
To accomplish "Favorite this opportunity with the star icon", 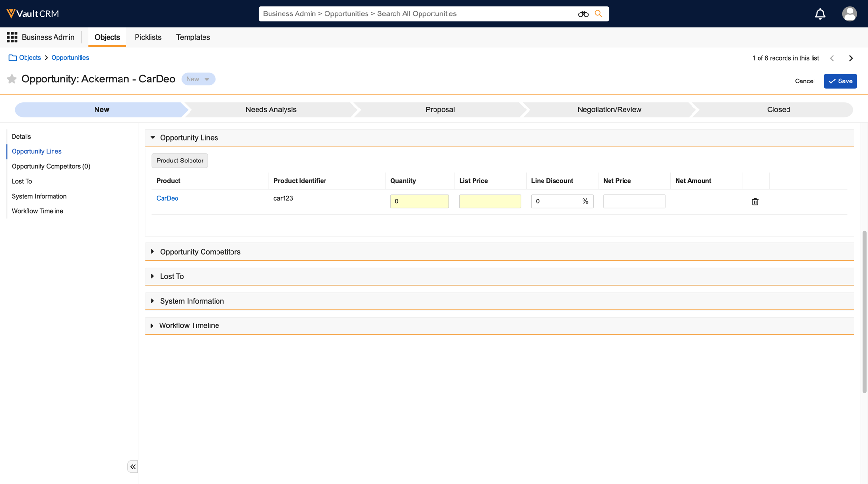I will click(x=12, y=79).
